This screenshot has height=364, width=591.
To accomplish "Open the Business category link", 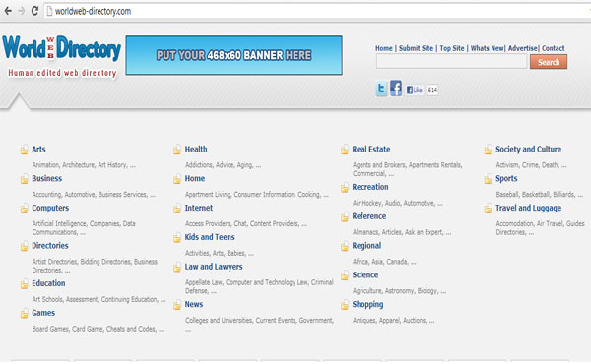I will click(x=46, y=178).
